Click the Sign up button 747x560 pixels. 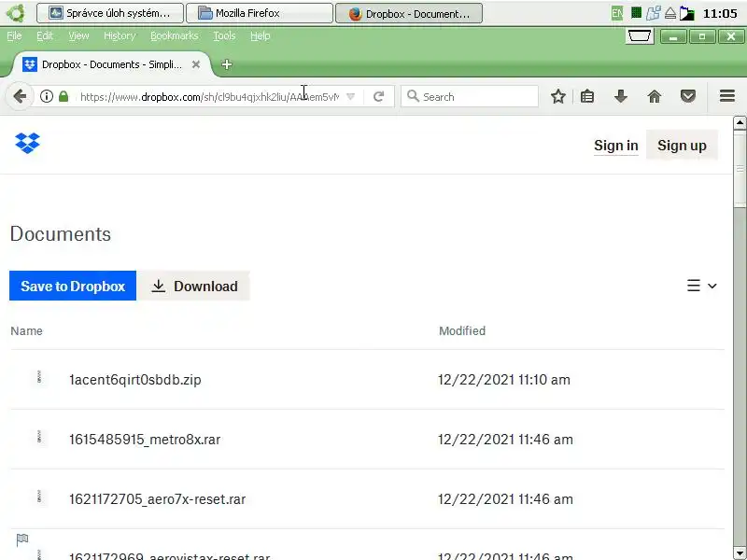(682, 146)
